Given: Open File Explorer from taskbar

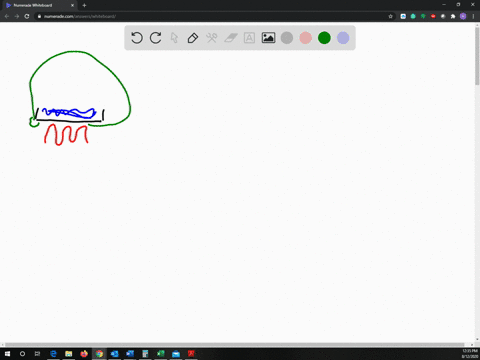Looking at the screenshot, I should point(69,354).
